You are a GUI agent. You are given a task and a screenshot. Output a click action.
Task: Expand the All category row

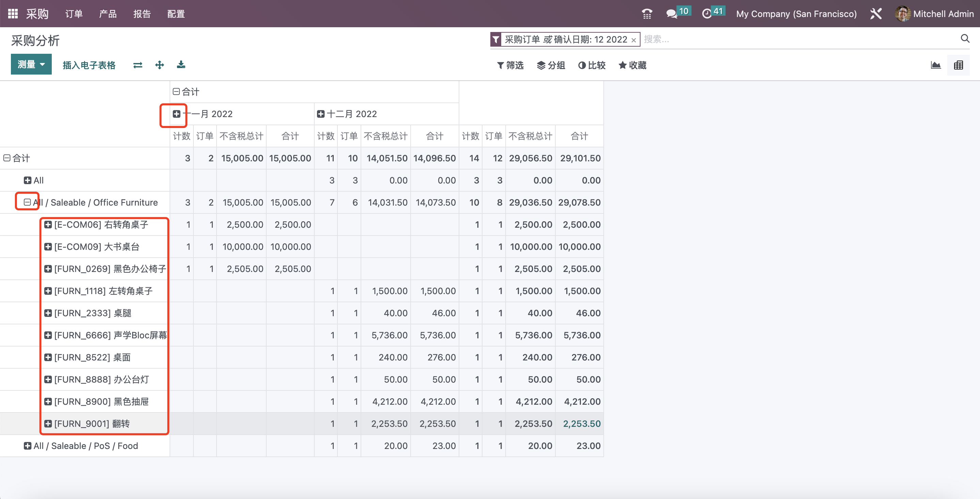point(27,180)
